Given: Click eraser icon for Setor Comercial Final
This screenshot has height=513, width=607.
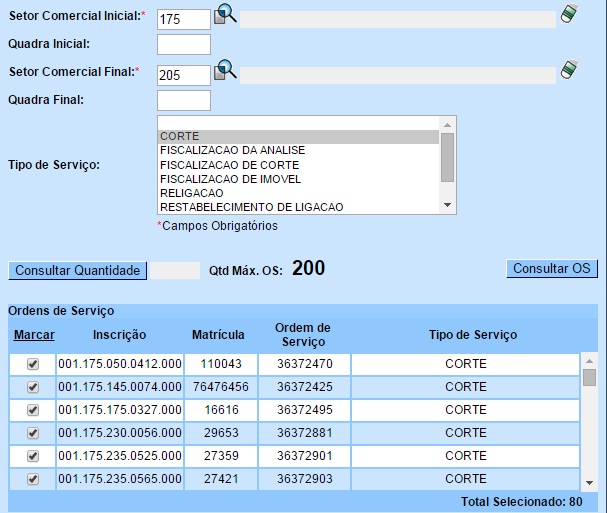Looking at the screenshot, I should [568, 69].
